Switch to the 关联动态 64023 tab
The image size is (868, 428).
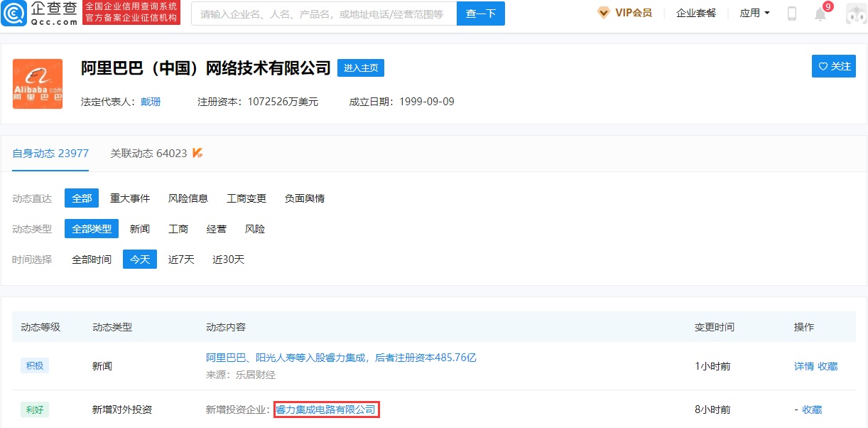click(148, 153)
